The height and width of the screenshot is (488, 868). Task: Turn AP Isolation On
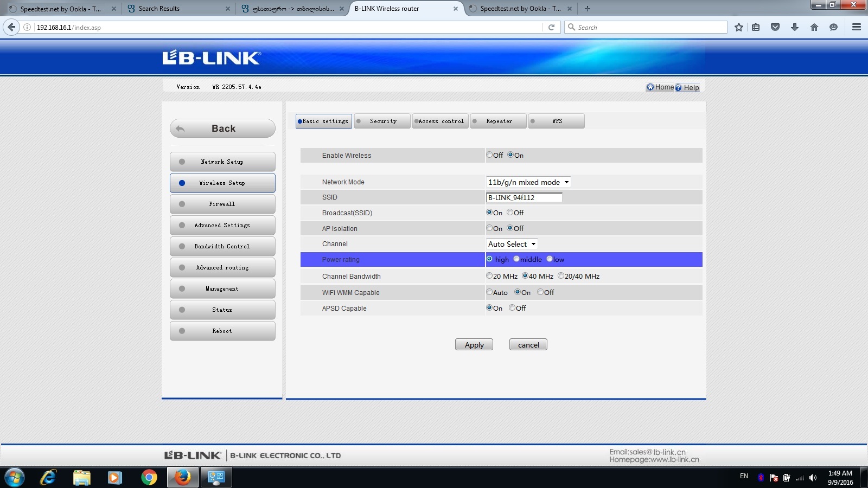[489, 228]
